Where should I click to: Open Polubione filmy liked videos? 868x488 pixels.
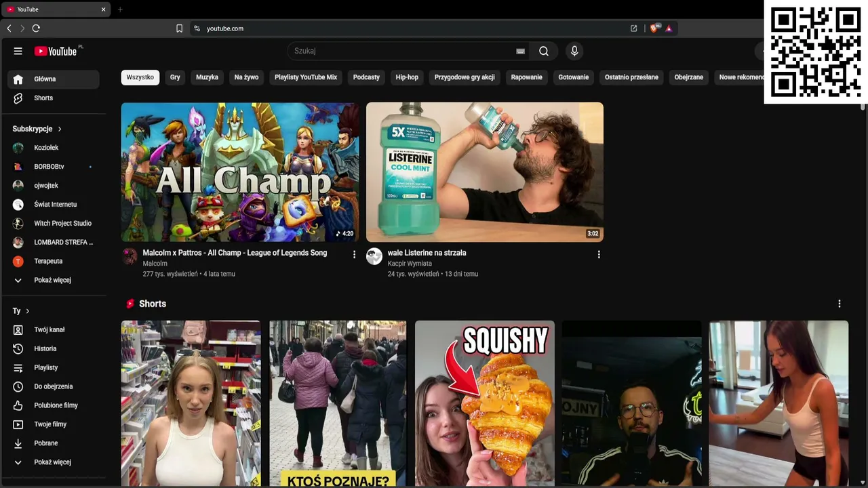coord(54,405)
